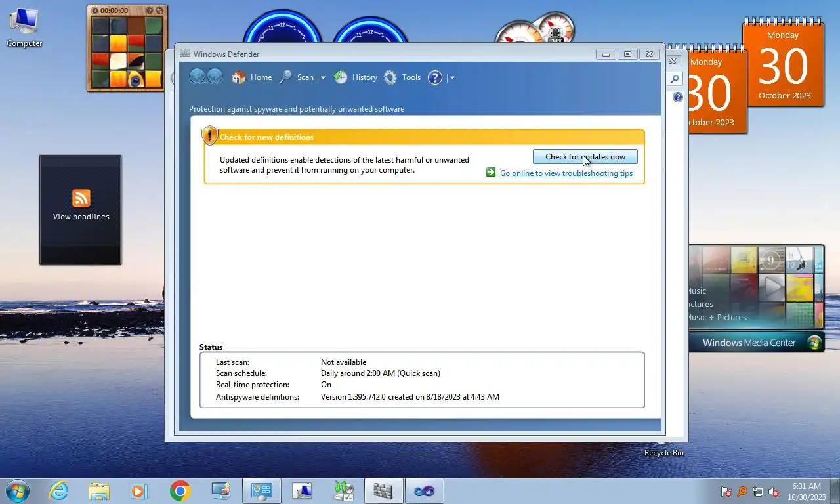Click the toucan eye puzzle tile
The width and height of the screenshot is (840, 504).
coord(136,79)
